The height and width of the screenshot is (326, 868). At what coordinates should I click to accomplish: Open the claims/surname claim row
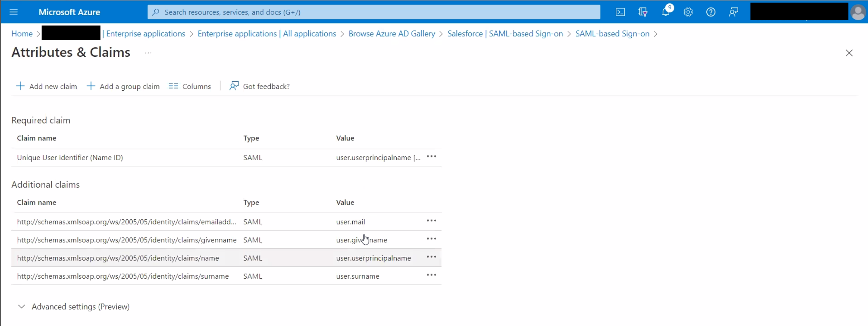[123, 276]
